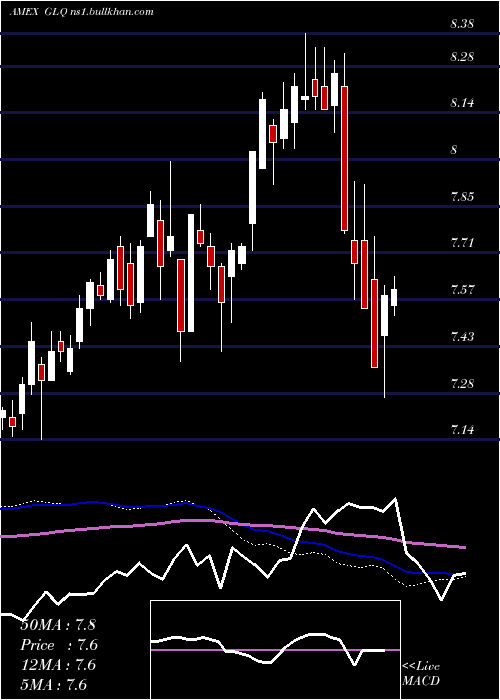Click the 5MA : 7.6 legend value
Screen dimensions: 500x700
tap(54, 684)
